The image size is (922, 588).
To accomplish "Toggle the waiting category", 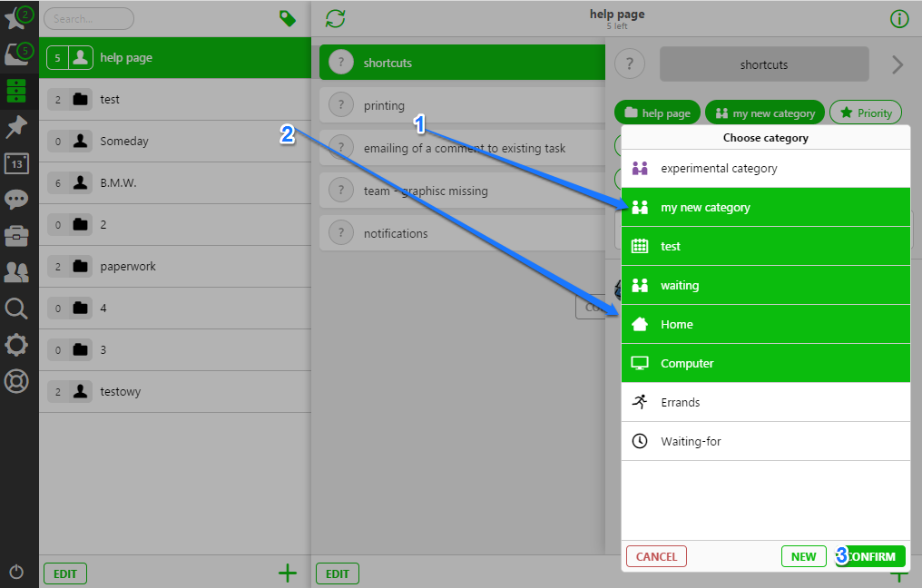I will pyautogui.click(x=766, y=285).
